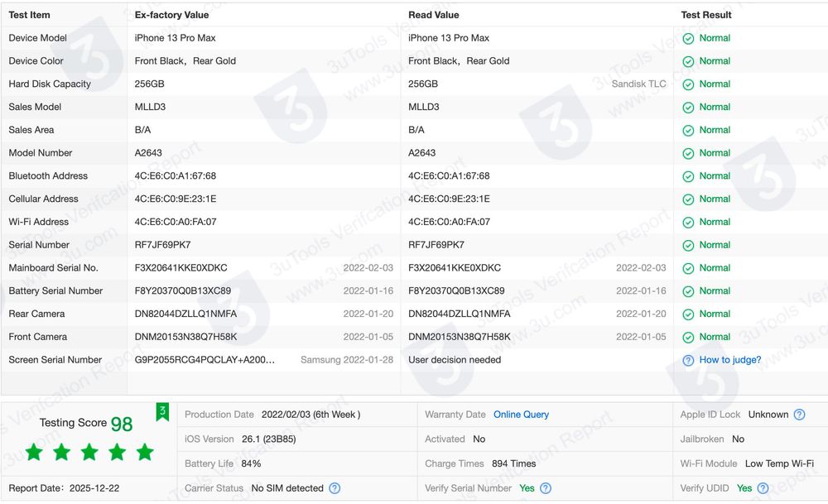Click the Normal check icon for Bluetooth Address
Viewport: 828px width, 504px height.
[688, 176]
